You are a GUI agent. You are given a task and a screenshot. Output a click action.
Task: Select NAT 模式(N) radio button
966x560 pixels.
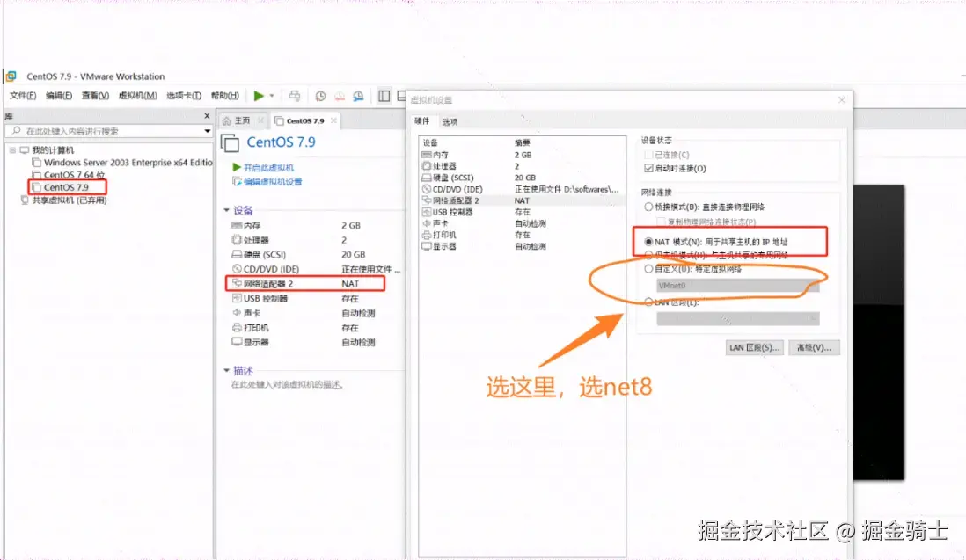click(648, 242)
